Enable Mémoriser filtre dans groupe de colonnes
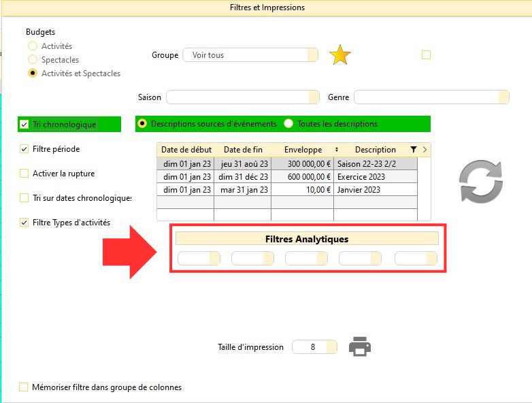 click(24, 387)
